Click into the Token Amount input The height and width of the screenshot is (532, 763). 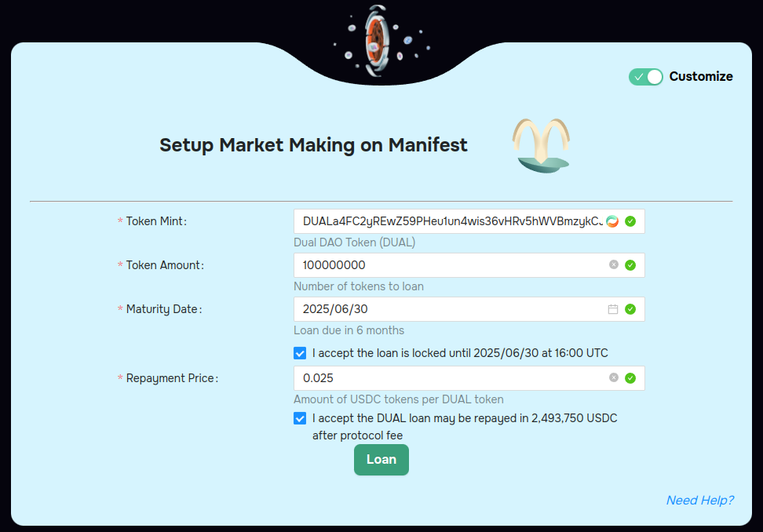447,265
